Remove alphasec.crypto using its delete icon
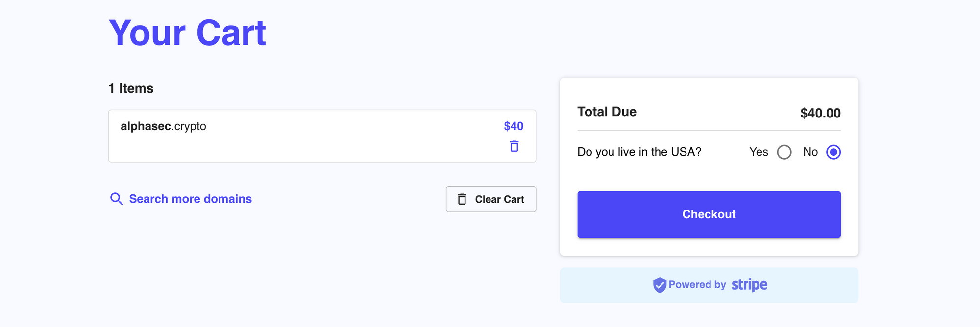 click(x=514, y=146)
